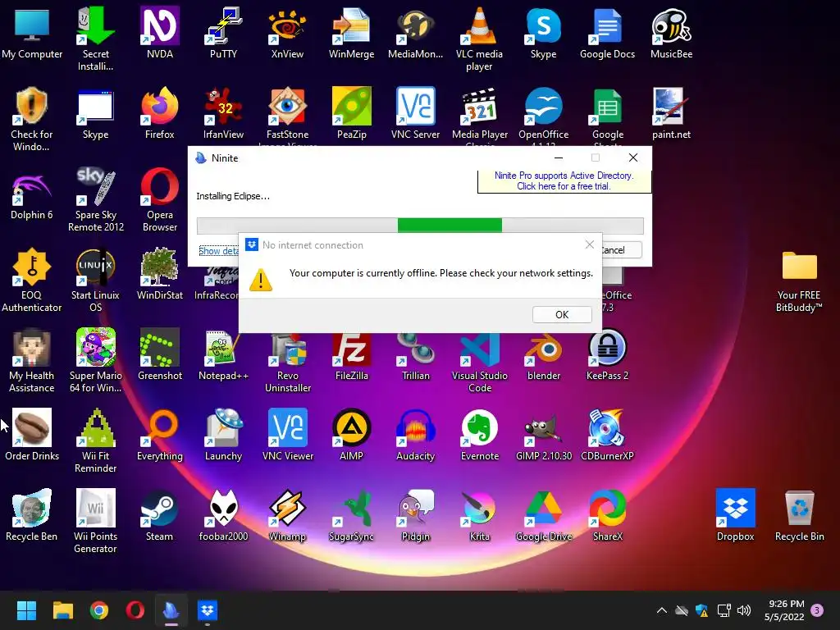The height and width of the screenshot is (630, 840).
Task: Click the Ninite Pro free trial link
Action: (x=564, y=181)
